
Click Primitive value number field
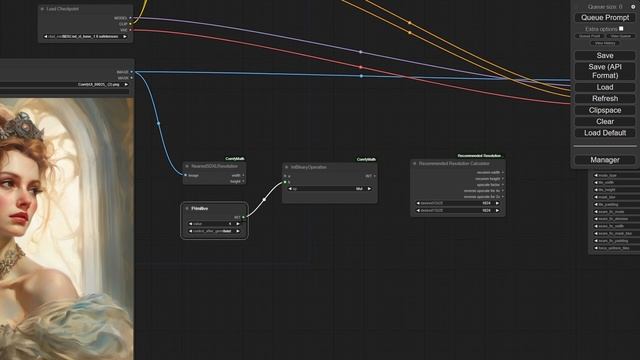pos(214,224)
